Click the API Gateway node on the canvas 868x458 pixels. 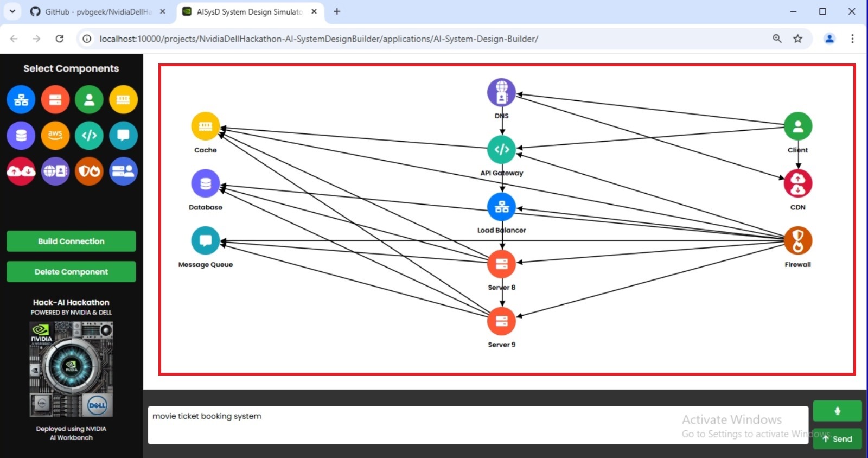pos(501,149)
